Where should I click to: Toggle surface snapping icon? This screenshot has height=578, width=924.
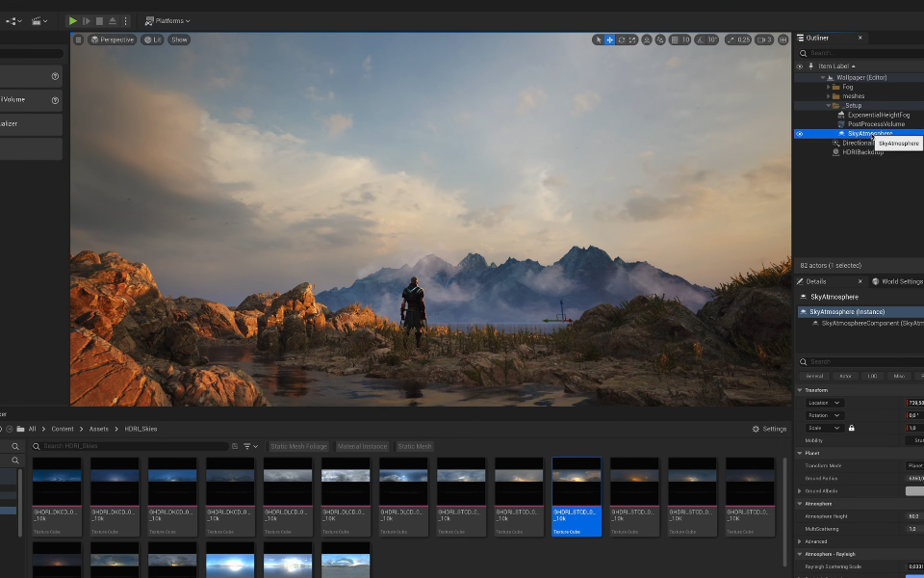(660, 39)
